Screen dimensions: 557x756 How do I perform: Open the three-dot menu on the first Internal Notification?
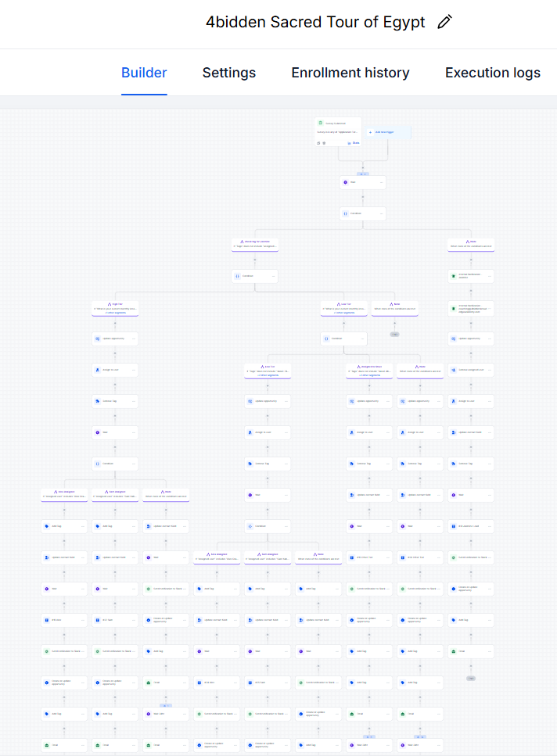[x=489, y=276]
